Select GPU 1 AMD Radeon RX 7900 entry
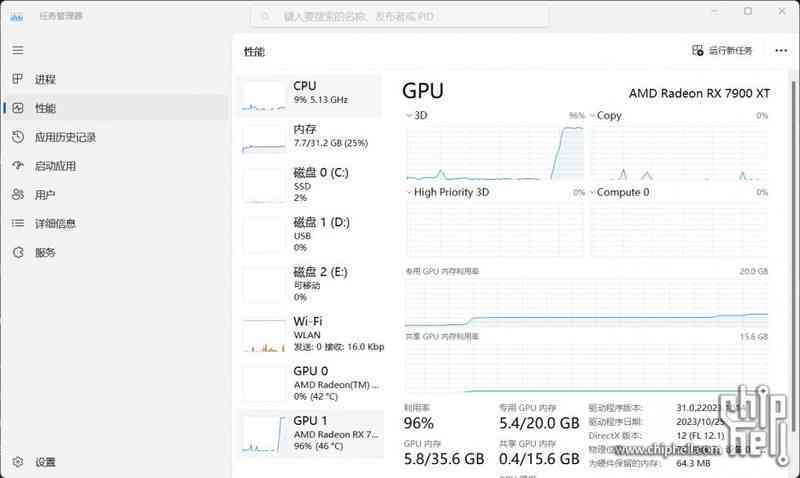This screenshot has height=478, width=800. click(310, 433)
